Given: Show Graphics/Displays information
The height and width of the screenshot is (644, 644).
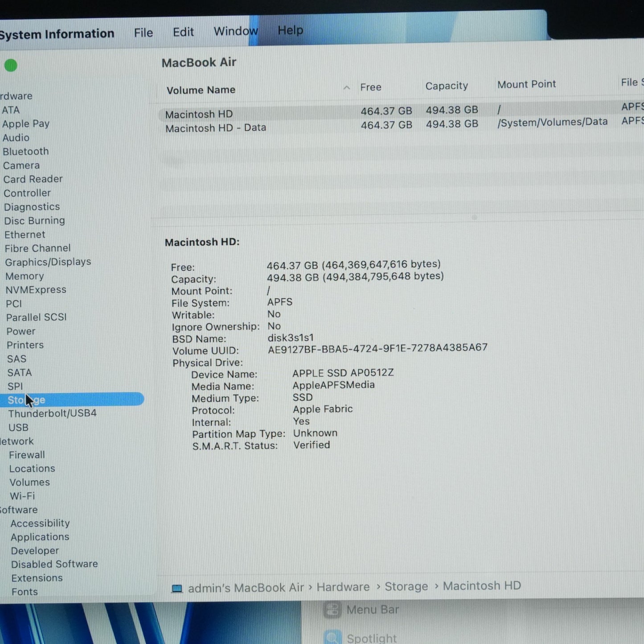Looking at the screenshot, I should pos(48,262).
